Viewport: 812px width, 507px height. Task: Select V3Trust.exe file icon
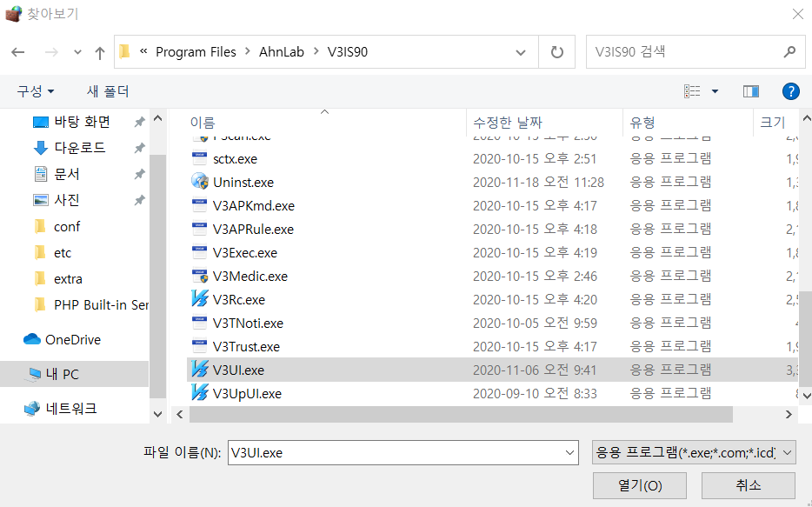click(x=199, y=346)
